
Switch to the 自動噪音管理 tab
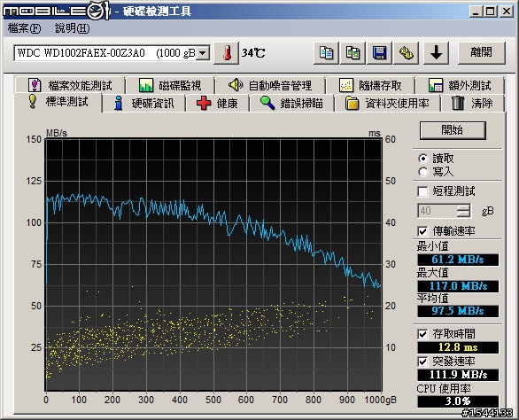(270, 85)
